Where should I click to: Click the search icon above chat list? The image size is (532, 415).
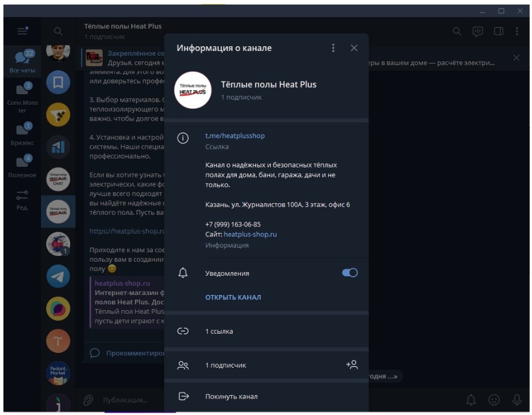pyautogui.click(x=58, y=32)
